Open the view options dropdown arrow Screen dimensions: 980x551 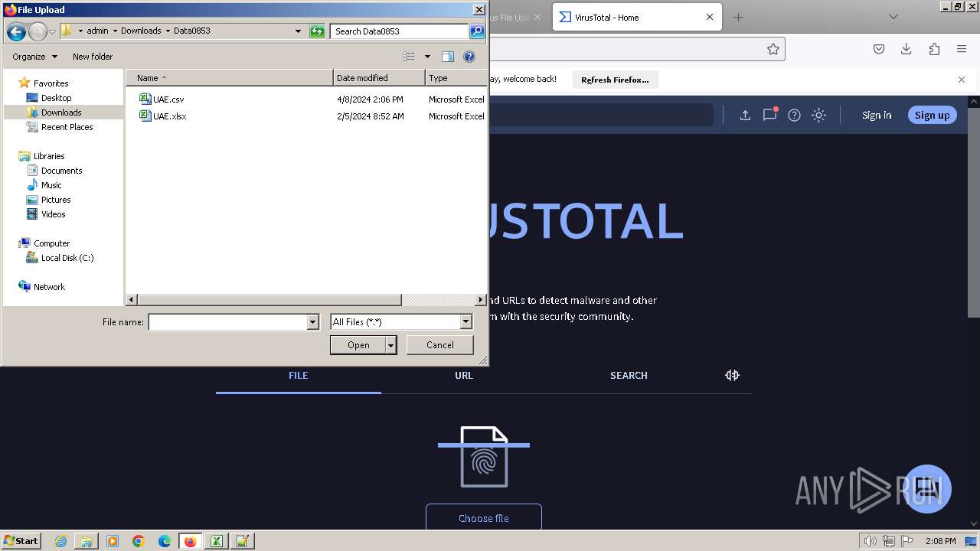point(427,57)
